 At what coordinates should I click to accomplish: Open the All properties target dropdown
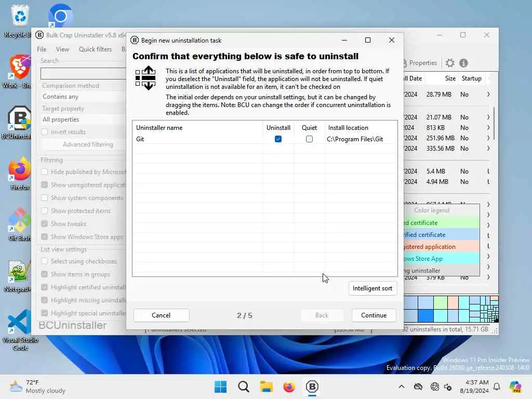pos(83,119)
